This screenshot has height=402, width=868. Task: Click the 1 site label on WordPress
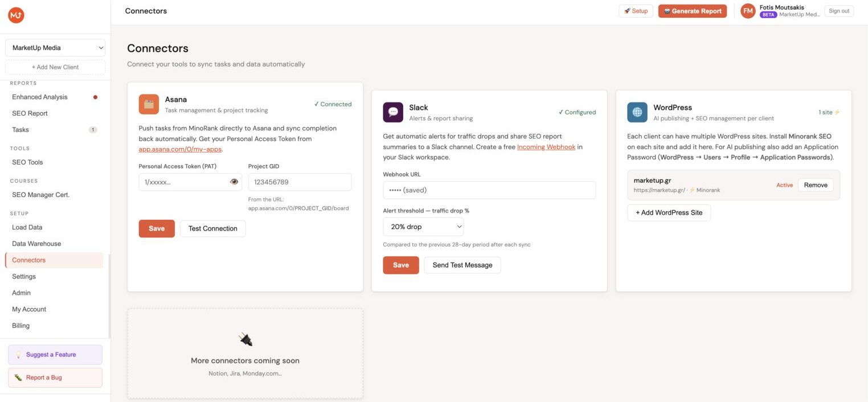click(x=829, y=112)
